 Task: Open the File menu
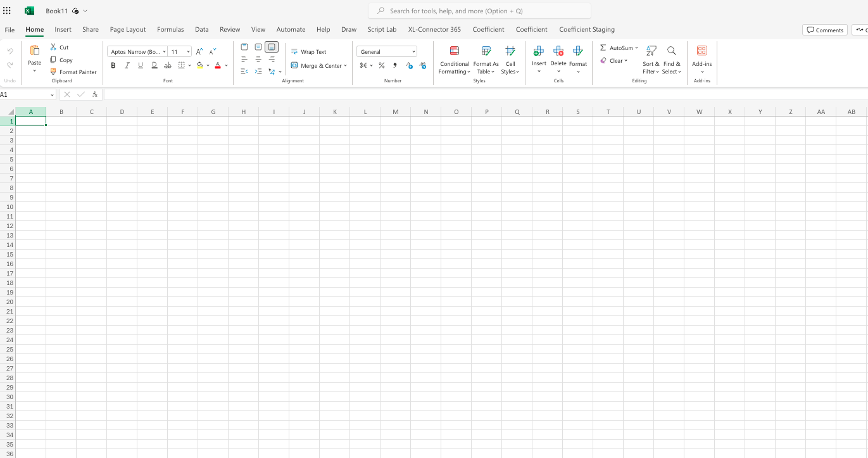(x=9, y=30)
